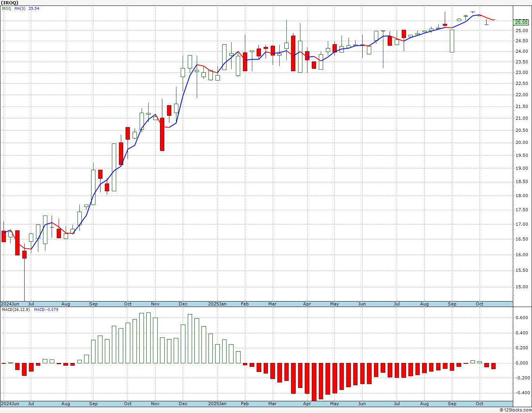532x413 pixels.
Task: Click the 15.00 price level on right axis
Action: (x=521, y=287)
